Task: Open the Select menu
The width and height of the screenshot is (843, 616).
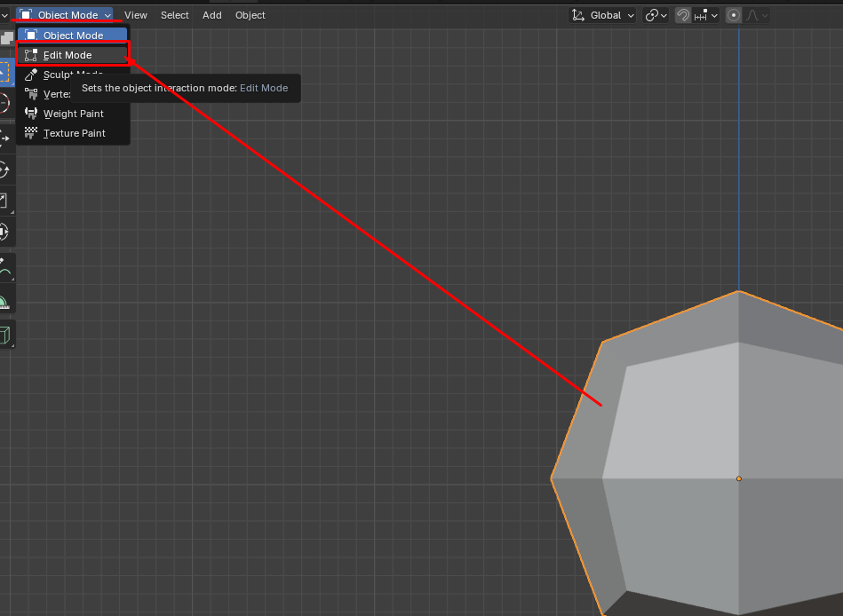Action: (x=175, y=15)
